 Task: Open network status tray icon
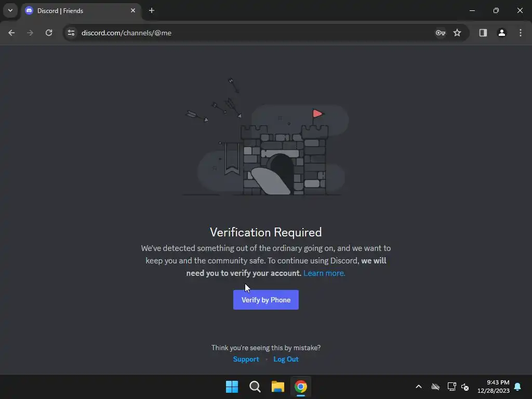[x=451, y=387]
